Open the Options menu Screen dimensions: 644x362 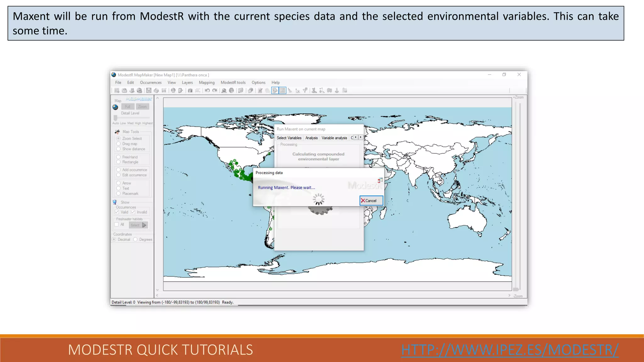(258, 82)
